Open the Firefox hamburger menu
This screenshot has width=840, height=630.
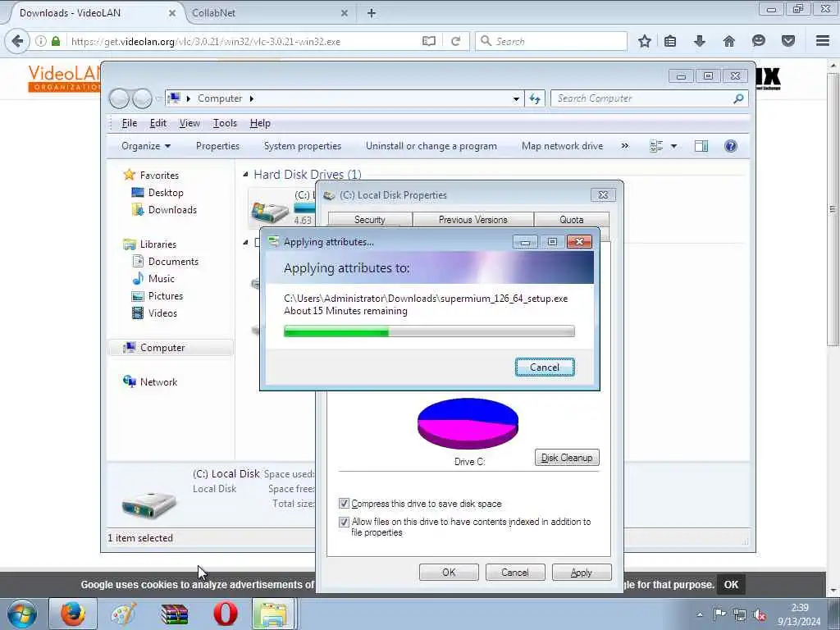click(x=823, y=41)
